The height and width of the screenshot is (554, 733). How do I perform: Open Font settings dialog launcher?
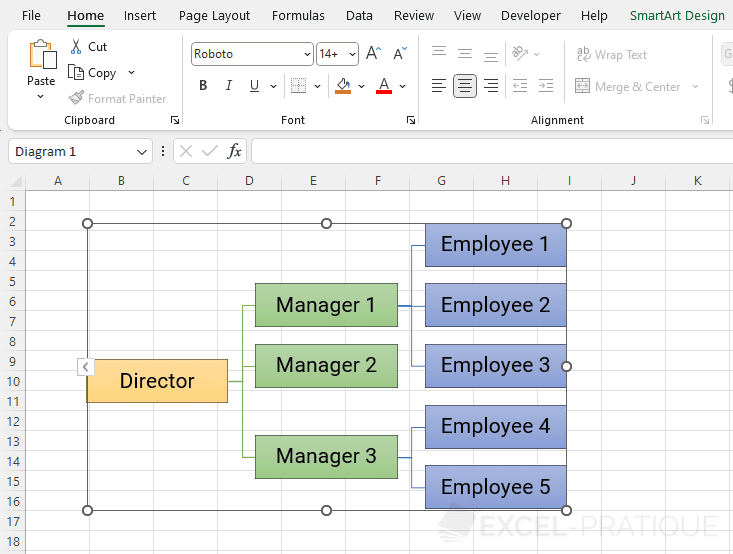coord(411,120)
